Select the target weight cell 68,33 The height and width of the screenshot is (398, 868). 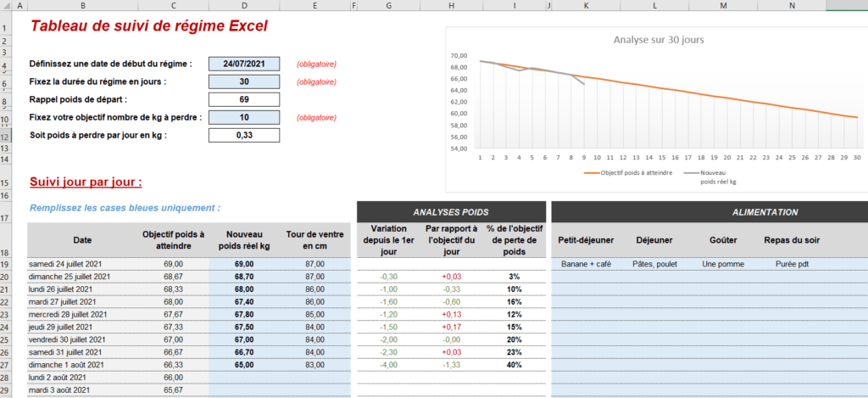(174, 289)
